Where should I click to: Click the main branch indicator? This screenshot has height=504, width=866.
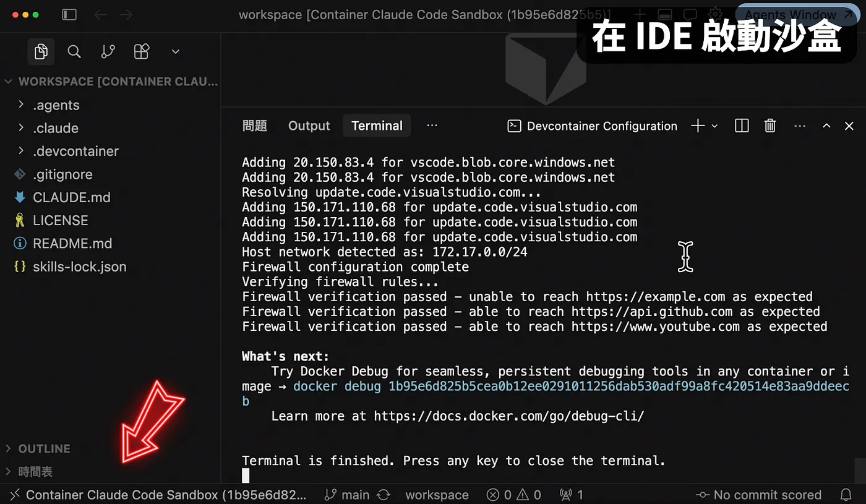(347, 495)
